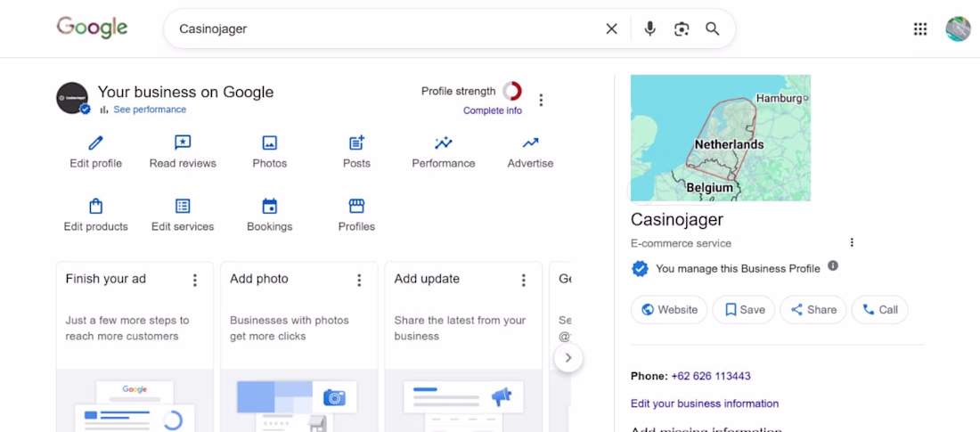Click the magnifying glass search button

713,29
